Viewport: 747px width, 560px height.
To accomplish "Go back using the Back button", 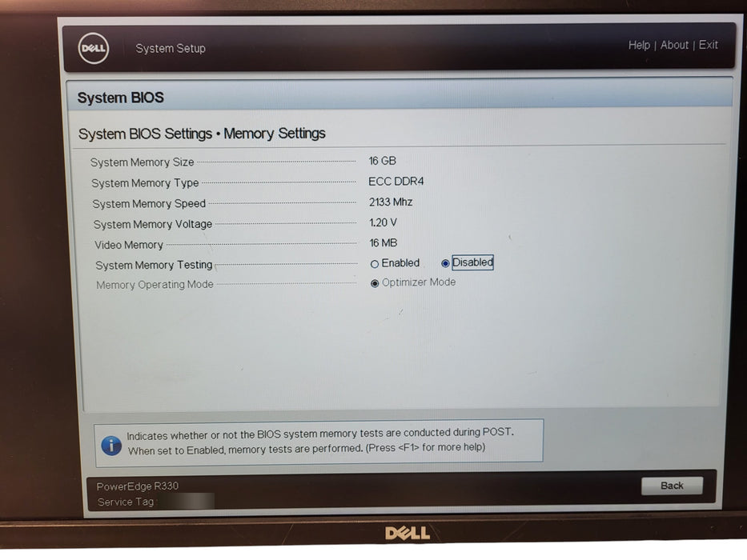I will (672, 486).
